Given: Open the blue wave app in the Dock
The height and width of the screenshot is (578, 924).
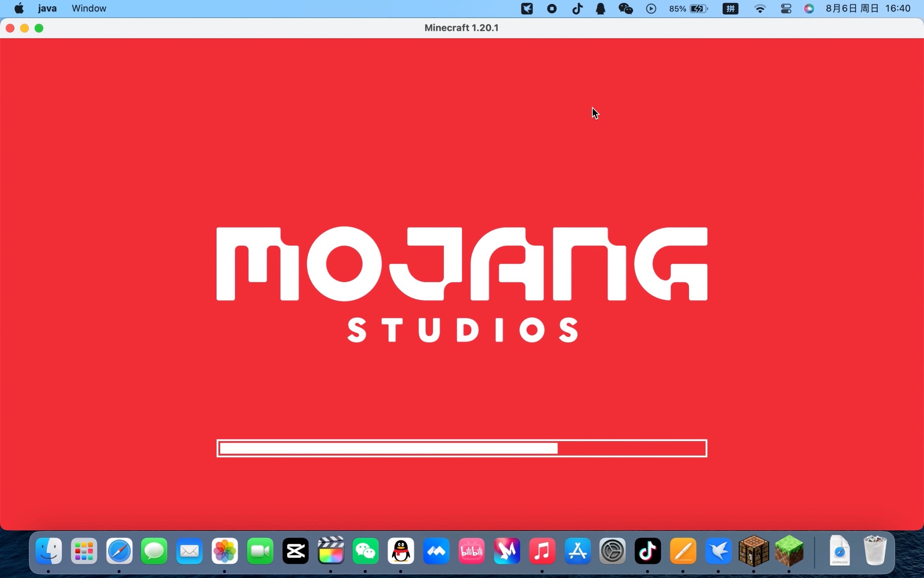Looking at the screenshot, I should [436, 551].
